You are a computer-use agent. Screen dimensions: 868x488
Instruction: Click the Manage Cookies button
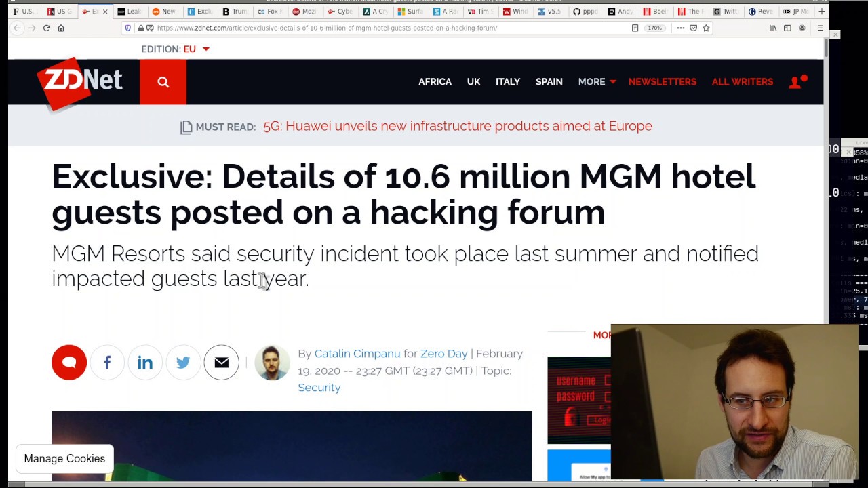pyautogui.click(x=65, y=459)
